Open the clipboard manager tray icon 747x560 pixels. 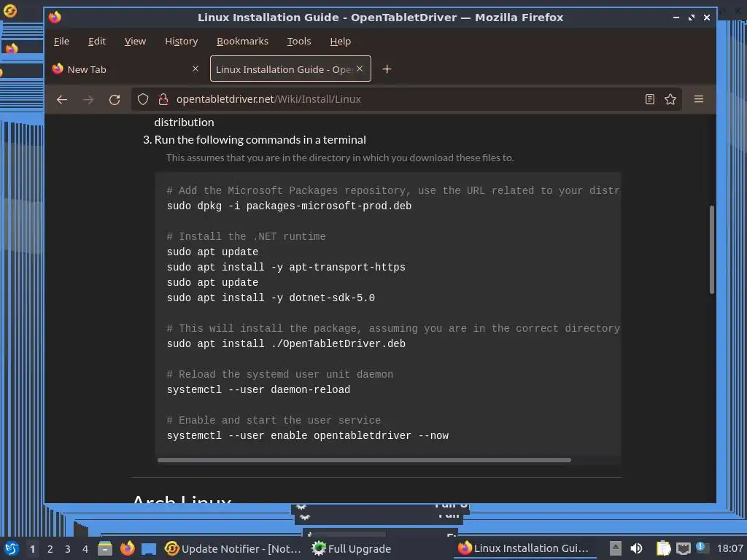point(663,548)
